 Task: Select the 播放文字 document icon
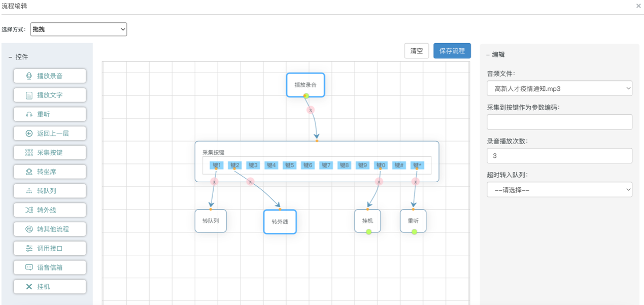pyautogui.click(x=29, y=95)
